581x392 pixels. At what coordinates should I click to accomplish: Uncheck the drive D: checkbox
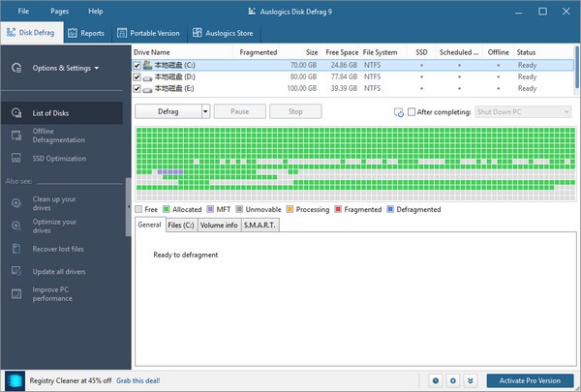tap(138, 77)
